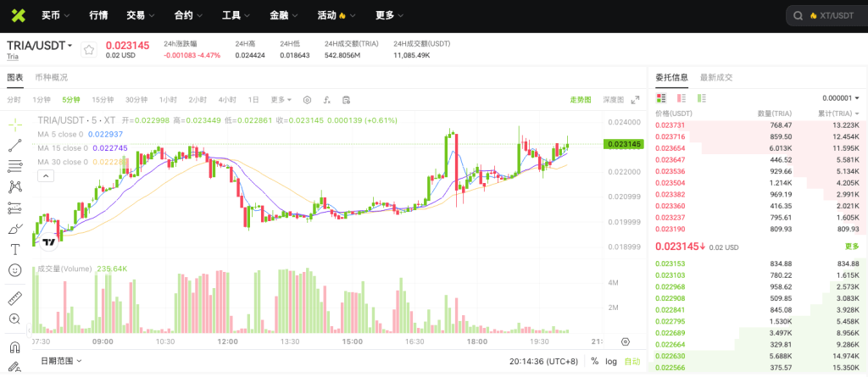Click the XT/USDT search field

coord(827,16)
